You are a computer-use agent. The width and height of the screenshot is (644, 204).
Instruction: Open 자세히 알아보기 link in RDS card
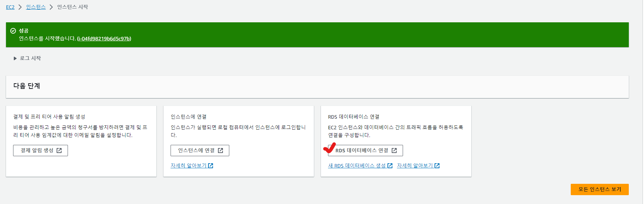tap(415, 166)
